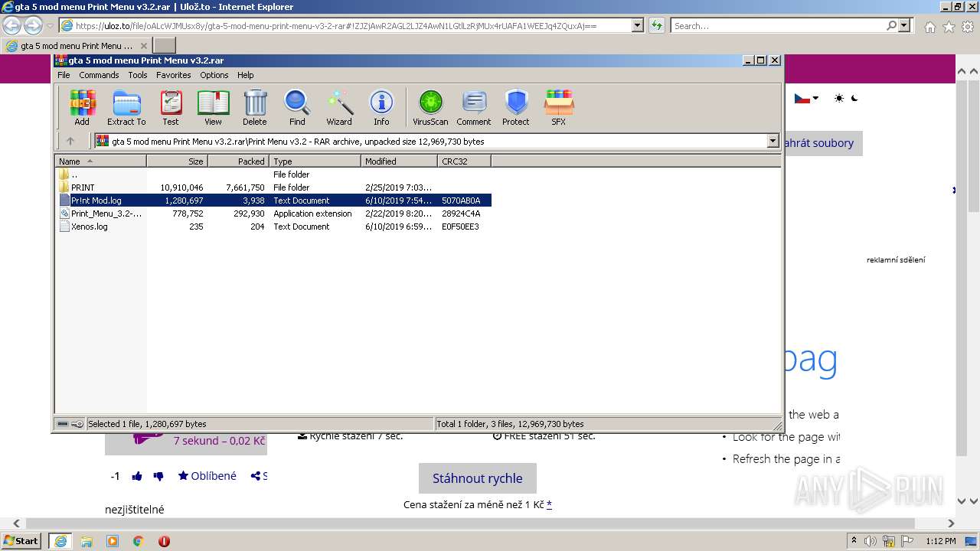Refresh the page in Internet Explorer
Viewport: 980px width, 551px height.
point(656,25)
